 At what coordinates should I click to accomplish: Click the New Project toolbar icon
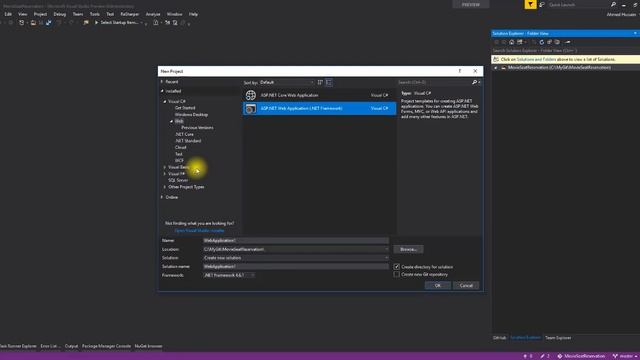pos(22,22)
